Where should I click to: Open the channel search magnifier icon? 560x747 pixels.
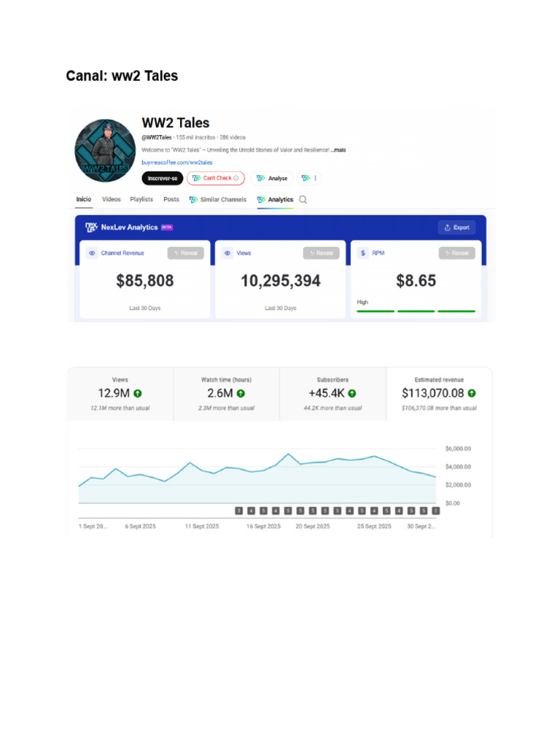coord(303,200)
